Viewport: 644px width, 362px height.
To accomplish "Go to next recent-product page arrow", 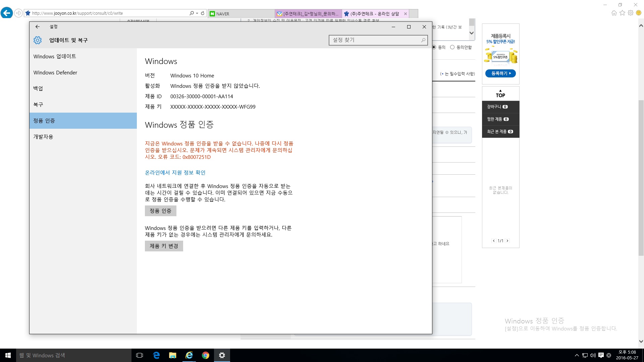I will click(507, 241).
